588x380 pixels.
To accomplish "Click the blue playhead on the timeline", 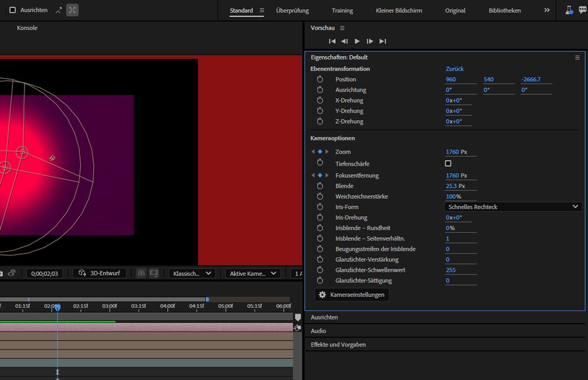I will (57, 307).
